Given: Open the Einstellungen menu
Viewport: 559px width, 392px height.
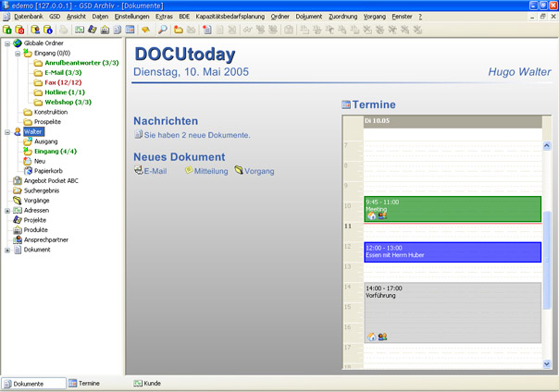Looking at the screenshot, I should click(131, 17).
